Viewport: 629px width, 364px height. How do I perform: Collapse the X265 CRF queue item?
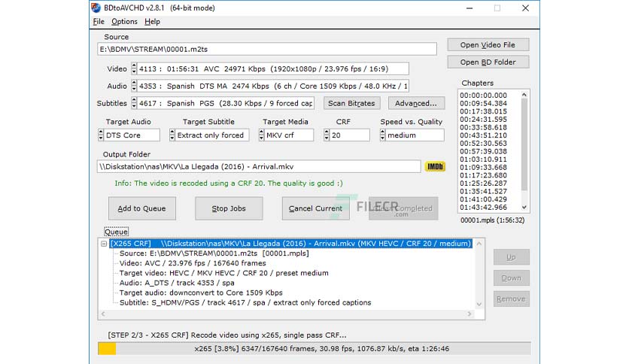pyautogui.click(x=104, y=244)
